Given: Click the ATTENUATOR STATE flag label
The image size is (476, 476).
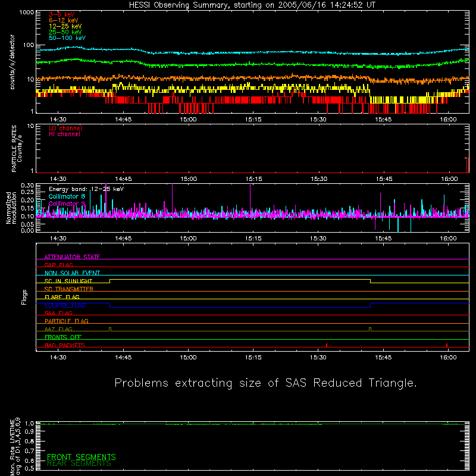Looking at the screenshot, I should pos(72,257).
